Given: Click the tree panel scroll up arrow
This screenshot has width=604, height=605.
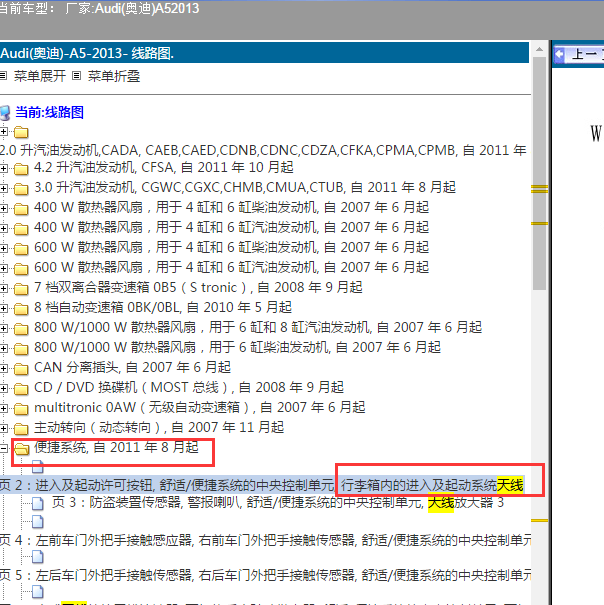Looking at the screenshot, I should pyautogui.click(x=540, y=49).
